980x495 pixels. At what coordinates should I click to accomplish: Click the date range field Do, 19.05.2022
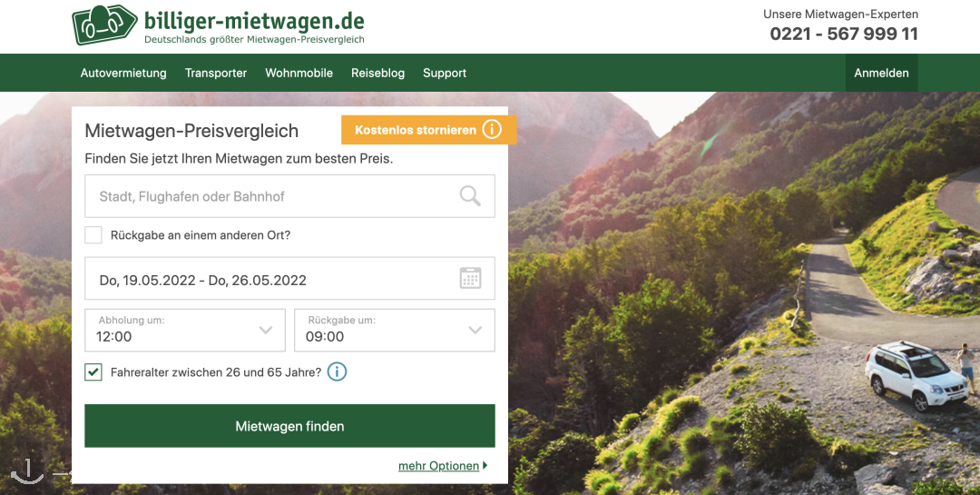point(290,278)
